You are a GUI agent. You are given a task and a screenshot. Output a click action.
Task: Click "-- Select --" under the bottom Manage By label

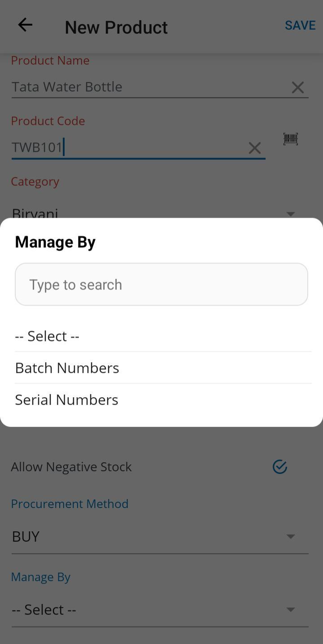[44, 609]
